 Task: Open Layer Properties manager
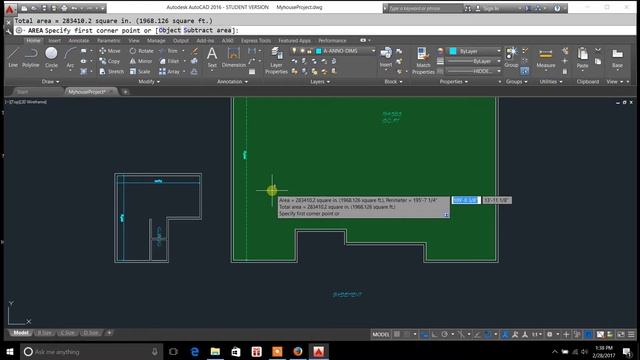pos(276,60)
